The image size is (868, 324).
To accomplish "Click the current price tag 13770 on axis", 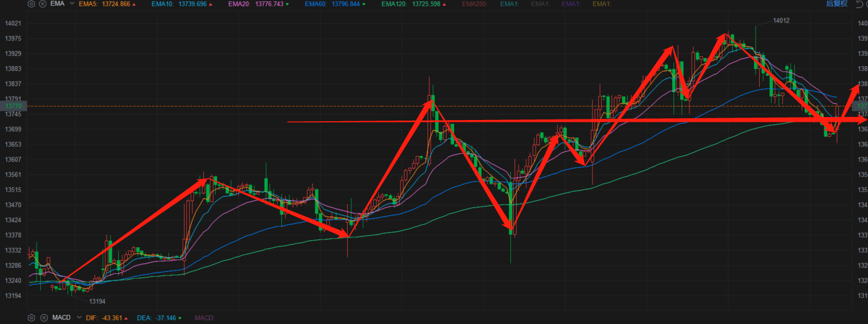I will point(13,106).
